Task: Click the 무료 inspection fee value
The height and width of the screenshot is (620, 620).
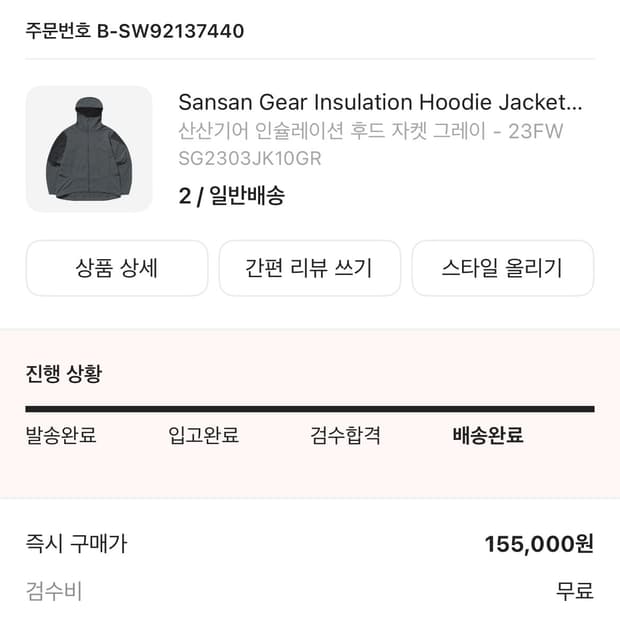Action: (575, 591)
